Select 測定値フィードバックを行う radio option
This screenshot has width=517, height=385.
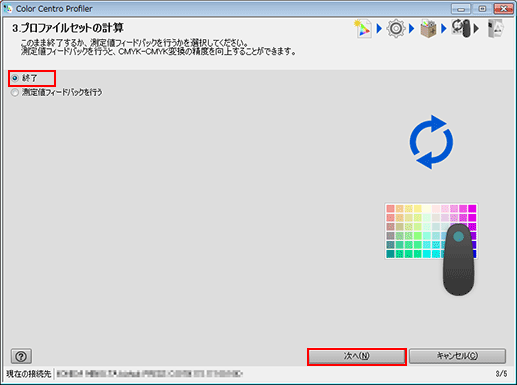point(15,92)
